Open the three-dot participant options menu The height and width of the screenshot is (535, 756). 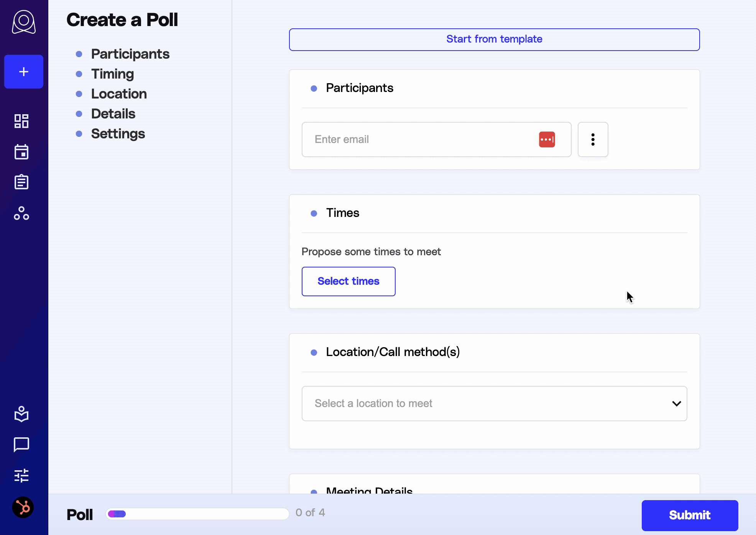tap(593, 139)
